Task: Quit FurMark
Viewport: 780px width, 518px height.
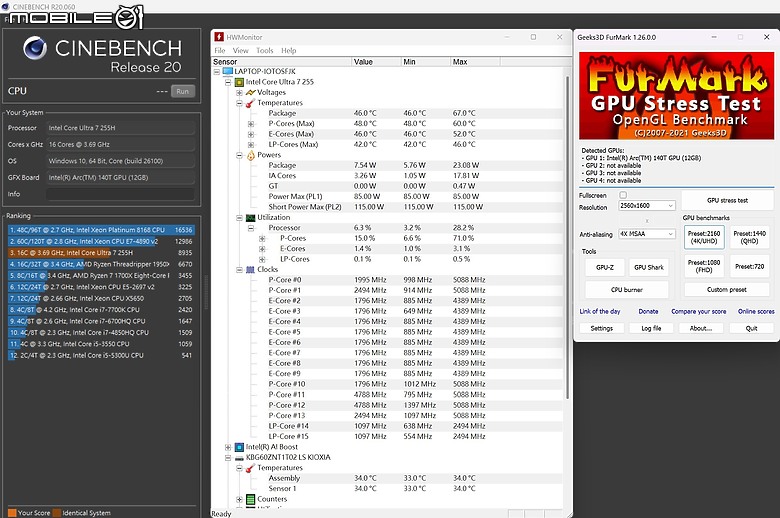Action: point(751,328)
